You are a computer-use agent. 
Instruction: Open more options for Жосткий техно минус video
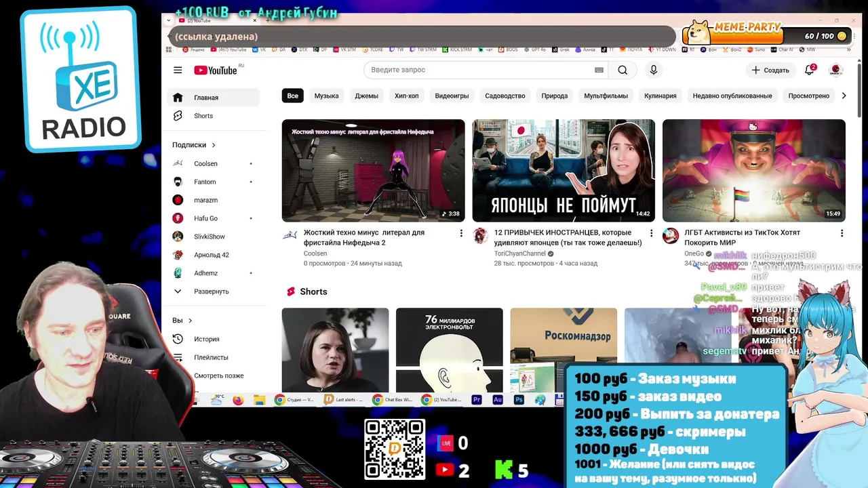tap(461, 233)
